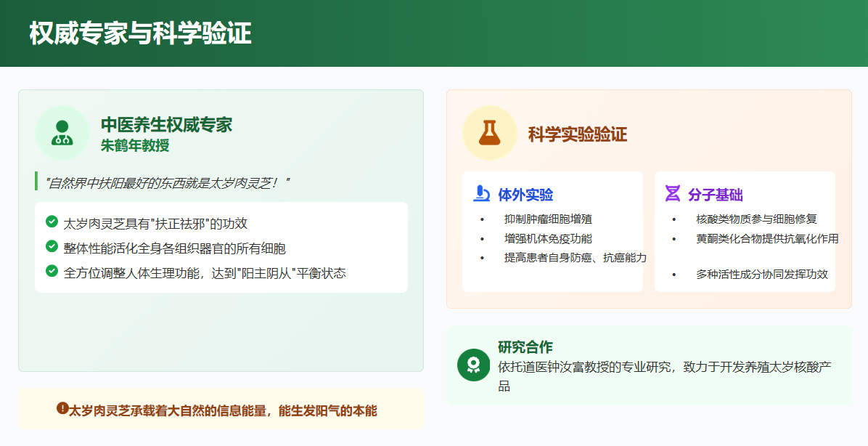
Task: Click the 分子基础 card heading
Action: [715, 195]
